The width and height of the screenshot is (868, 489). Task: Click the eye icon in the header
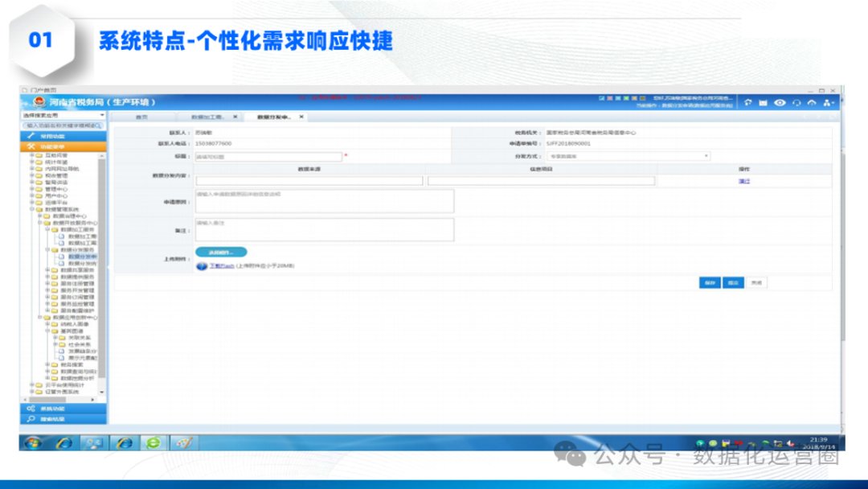(780, 102)
